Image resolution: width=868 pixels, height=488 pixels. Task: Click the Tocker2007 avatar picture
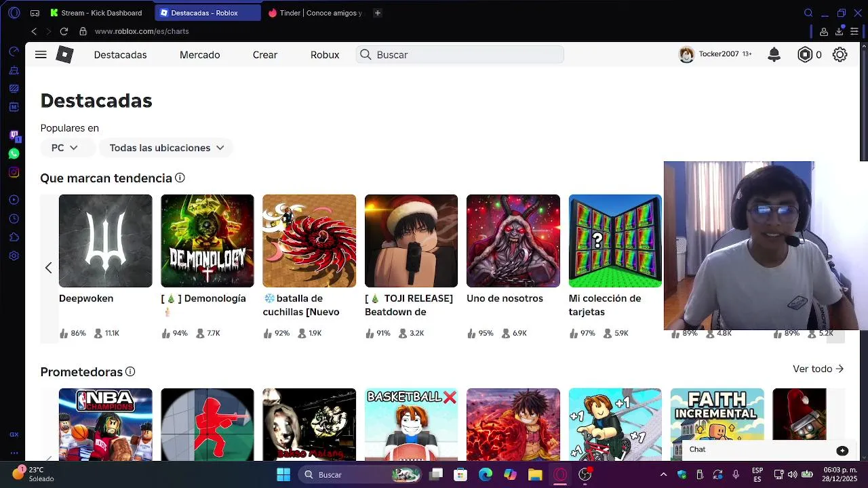(x=686, y=55)
